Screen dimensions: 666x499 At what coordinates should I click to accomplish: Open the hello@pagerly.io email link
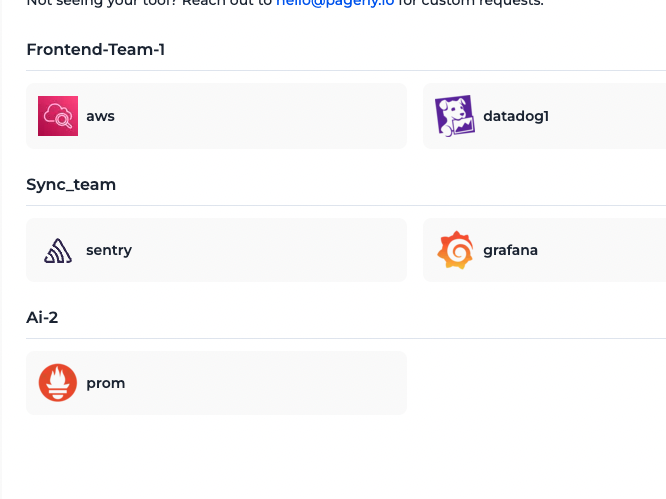click(335, 3)
